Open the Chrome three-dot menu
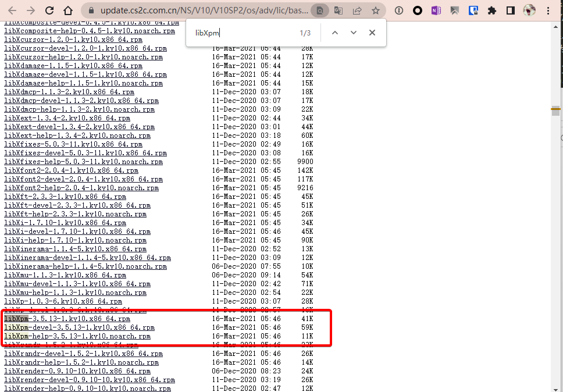The width and height of the screenshot is (563, 392). 548,11
